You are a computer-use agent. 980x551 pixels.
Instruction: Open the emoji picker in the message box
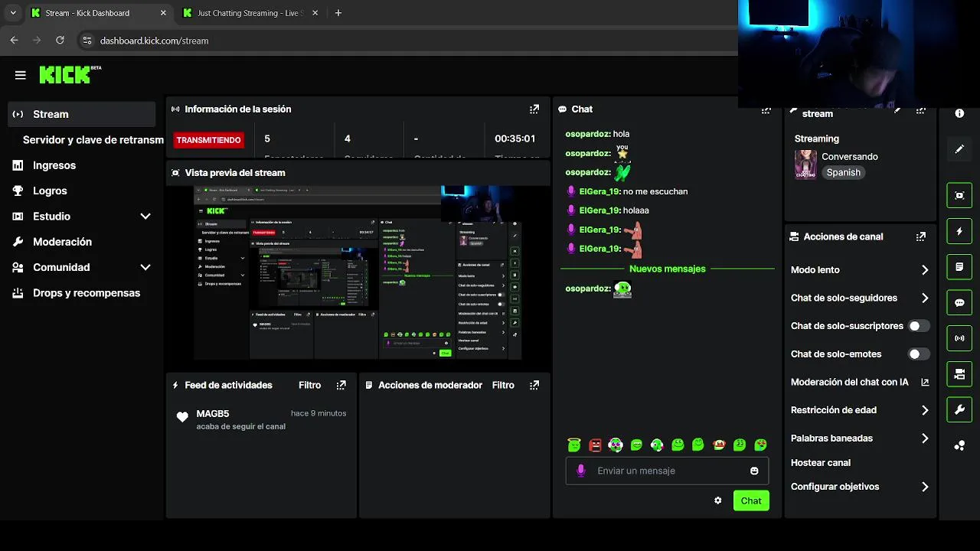coord(754,471)
